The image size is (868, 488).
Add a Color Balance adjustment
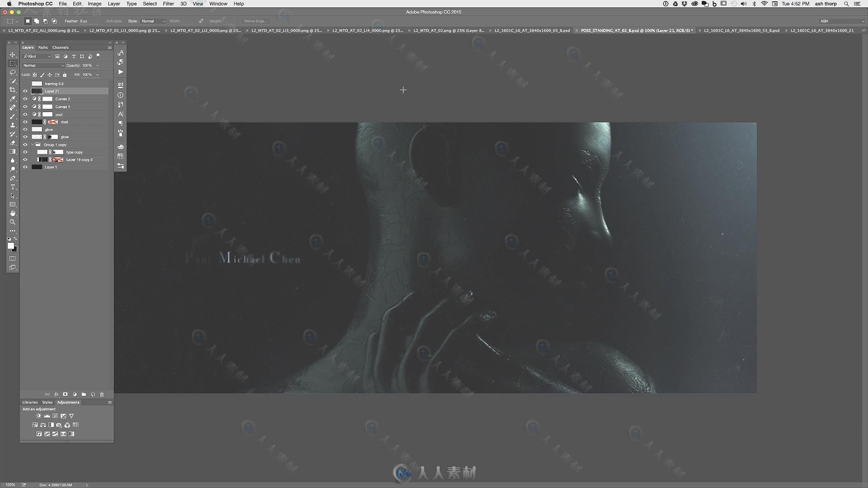point(43,425)
